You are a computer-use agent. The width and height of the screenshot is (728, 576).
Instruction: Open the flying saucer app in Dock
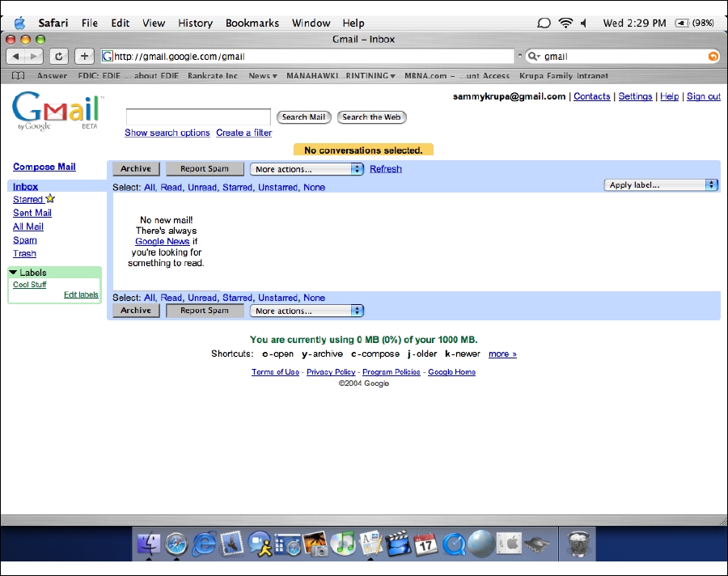tap(537, 544)
